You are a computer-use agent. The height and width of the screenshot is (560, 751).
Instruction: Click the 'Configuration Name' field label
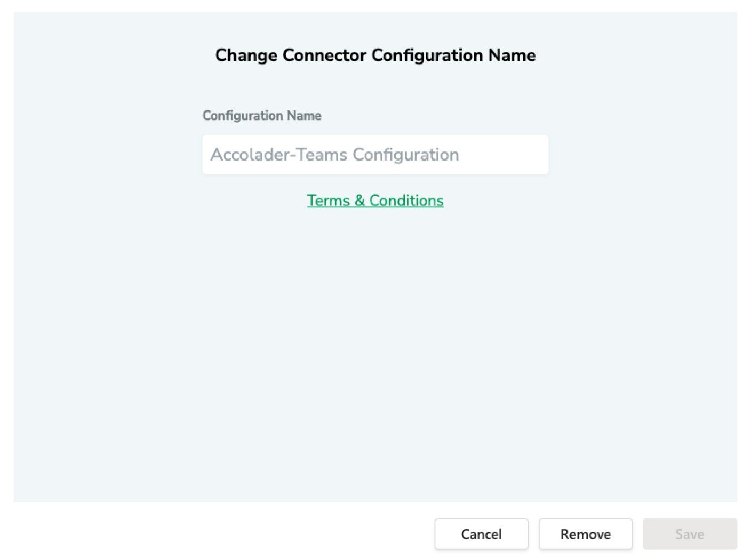click(262, 116)
